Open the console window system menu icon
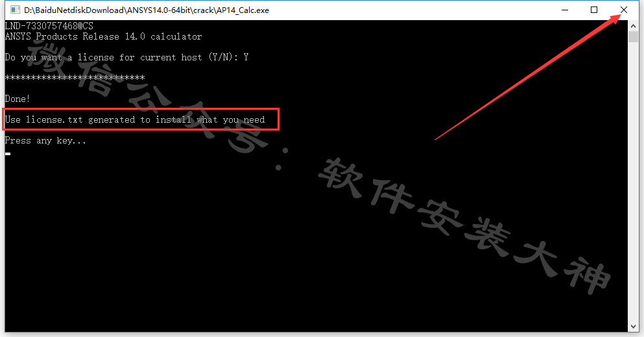Image resolution: width=644 pixels, height=337 pixels. coord(15,10)
